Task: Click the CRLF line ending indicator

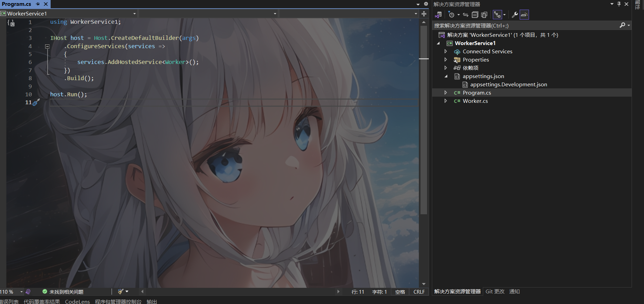Action: pos(419,292)
